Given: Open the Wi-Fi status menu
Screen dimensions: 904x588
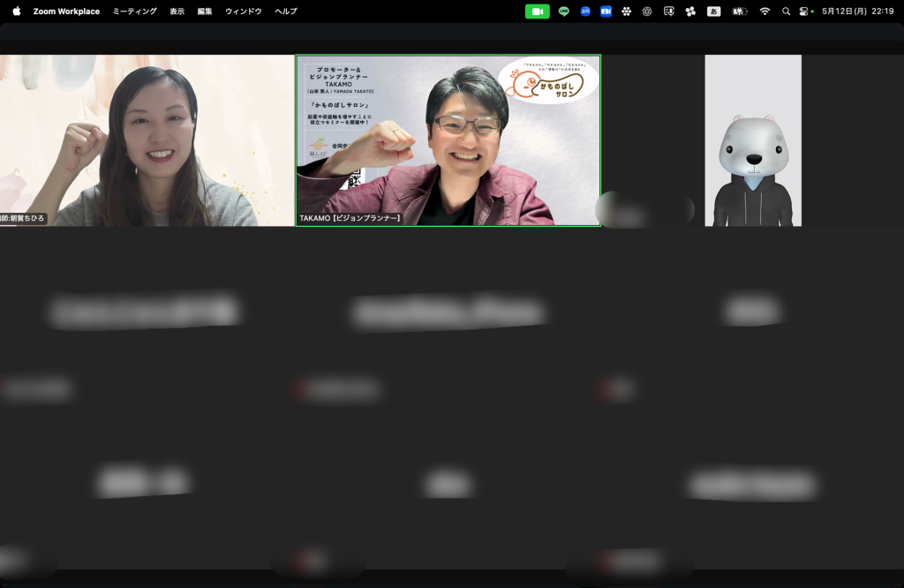Looking at the screenshot, I should click(765, 11).
